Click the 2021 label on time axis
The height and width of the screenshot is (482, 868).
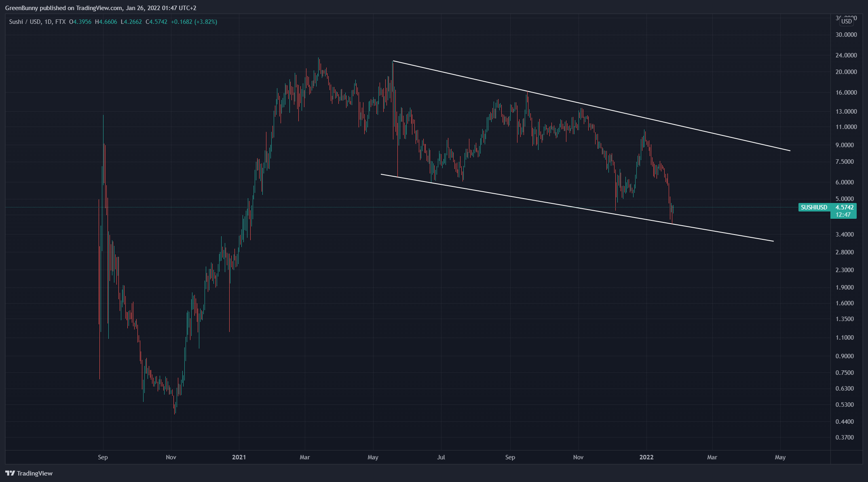click(239, 457)
